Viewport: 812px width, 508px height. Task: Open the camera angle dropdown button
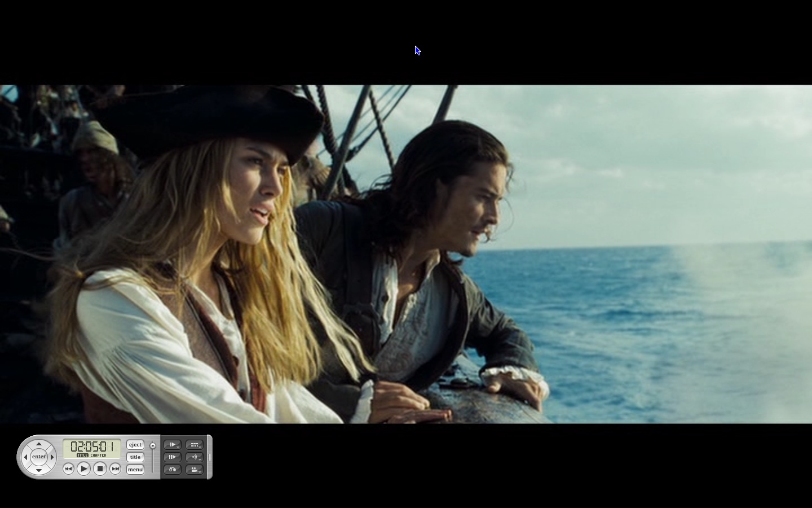195,470
